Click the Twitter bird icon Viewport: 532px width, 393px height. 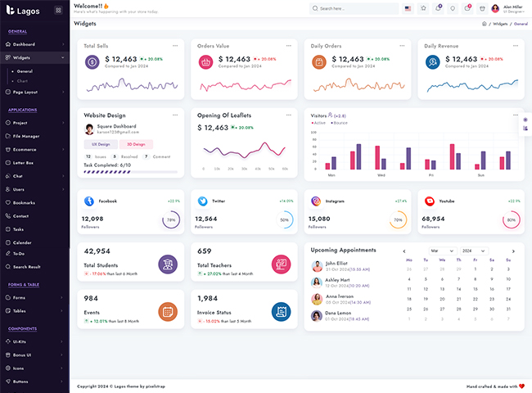pos(203,201)
